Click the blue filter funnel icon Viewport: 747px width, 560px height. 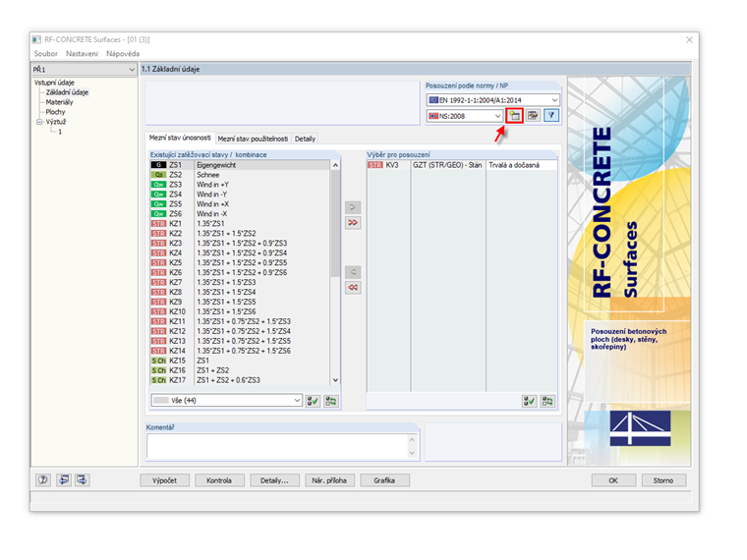[551, 116]
